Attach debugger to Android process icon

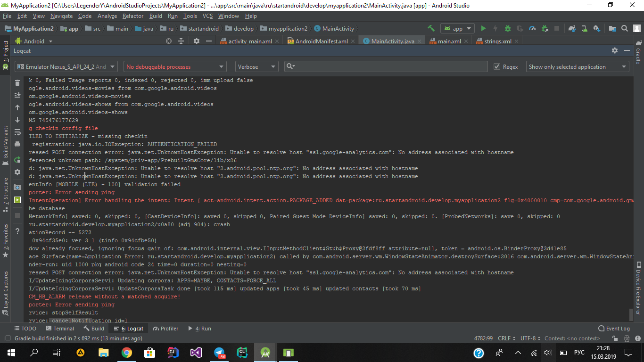545,28
